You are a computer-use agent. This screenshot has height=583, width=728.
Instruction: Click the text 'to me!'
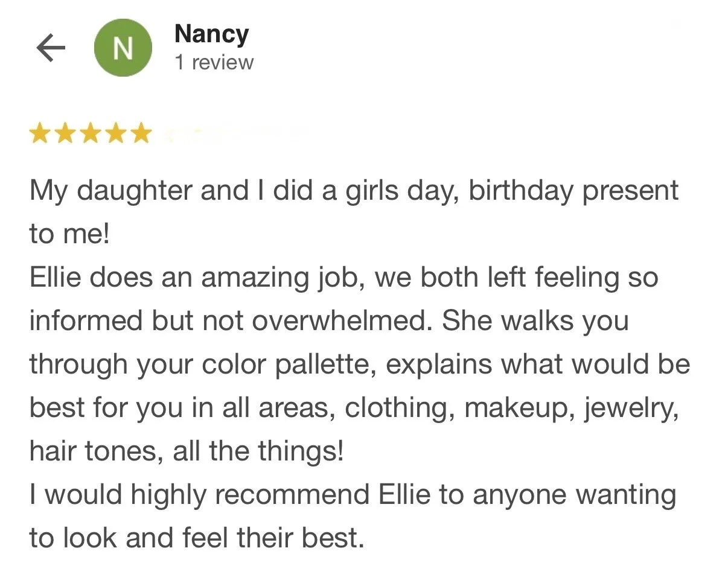[70, 234]
